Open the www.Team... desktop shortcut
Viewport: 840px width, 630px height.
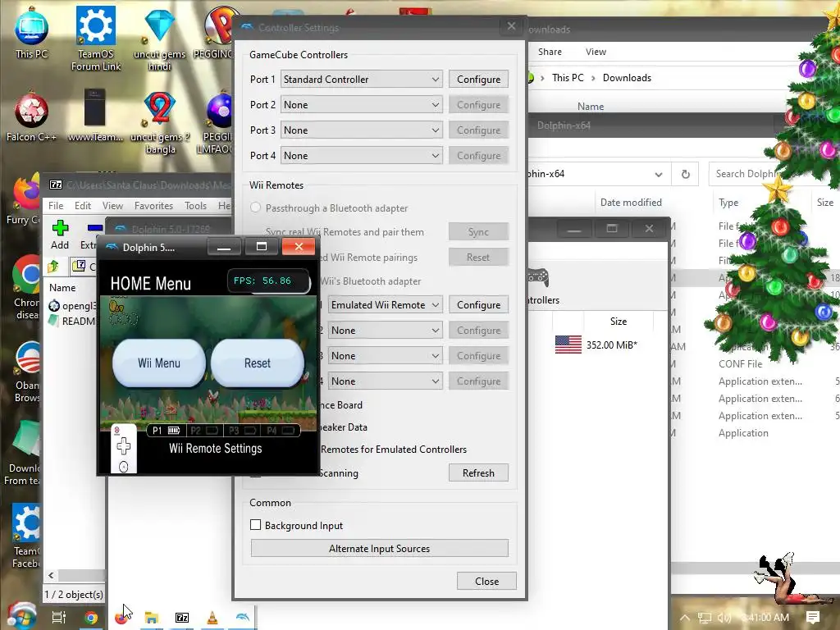tap(95, 116)
